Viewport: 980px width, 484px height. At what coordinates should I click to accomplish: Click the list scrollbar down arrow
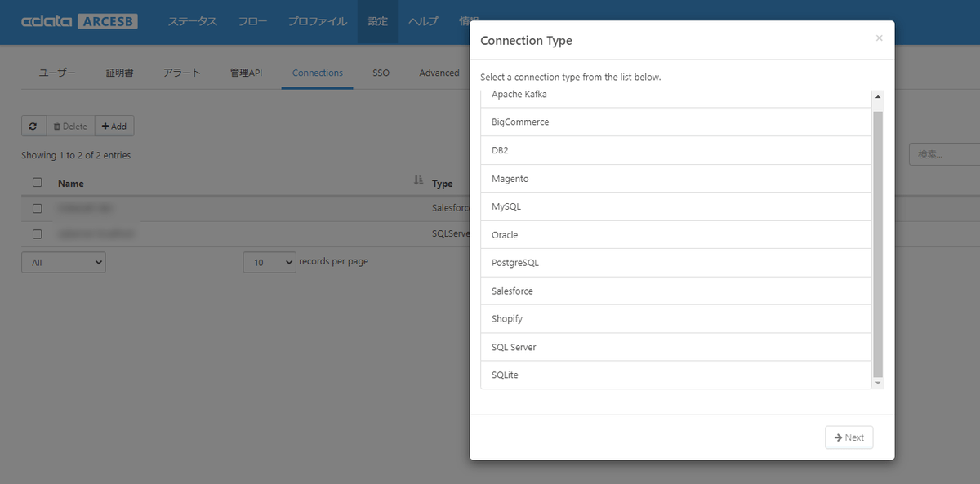click(878, 383)
